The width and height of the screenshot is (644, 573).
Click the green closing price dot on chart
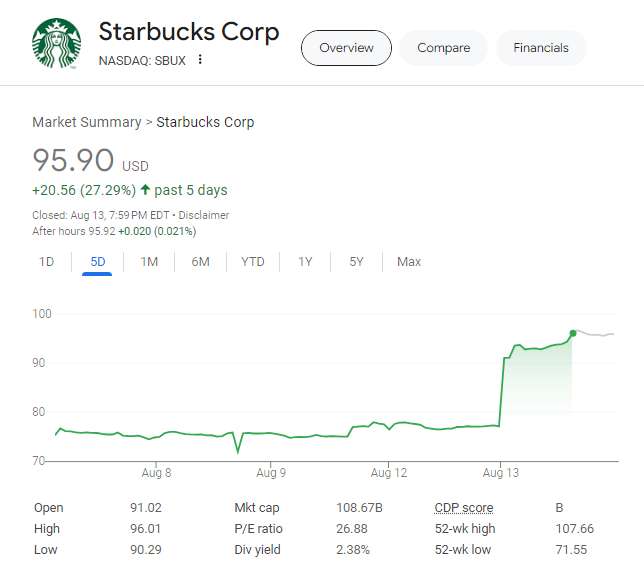(x=572, y=333)
